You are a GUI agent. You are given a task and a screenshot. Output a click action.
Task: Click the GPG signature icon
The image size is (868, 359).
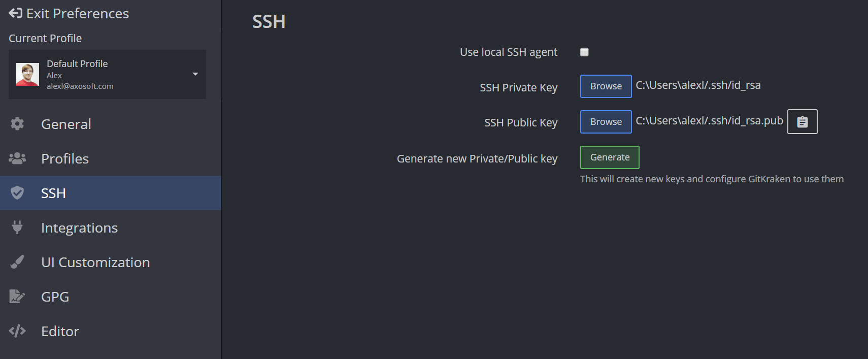click(17, 297)
